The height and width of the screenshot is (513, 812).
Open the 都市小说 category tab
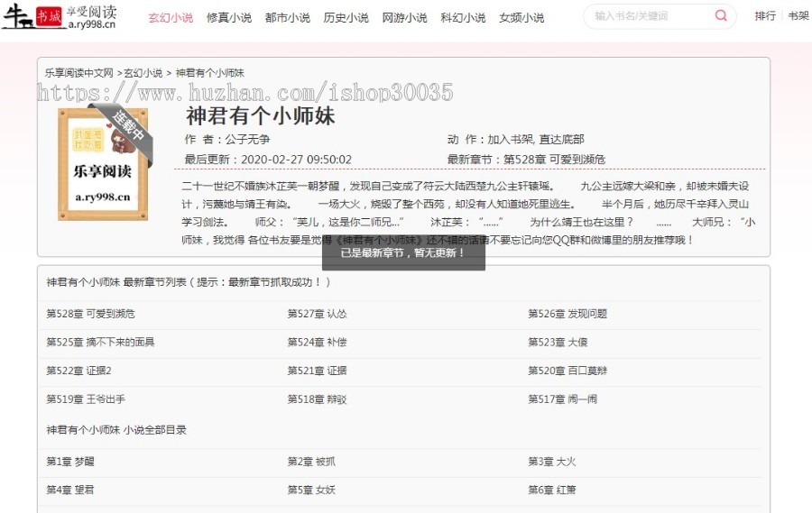coord(288,18)
